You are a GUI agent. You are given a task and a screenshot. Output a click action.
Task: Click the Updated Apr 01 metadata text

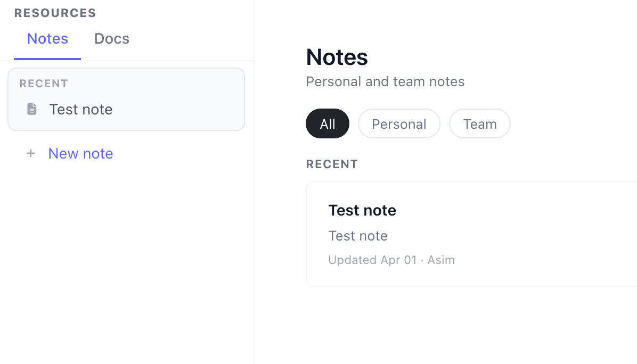click(372, 260)
